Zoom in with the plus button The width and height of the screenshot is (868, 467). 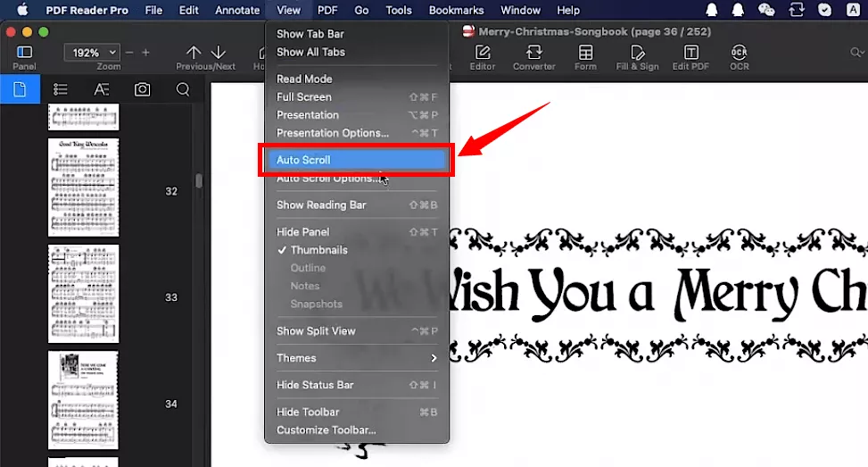(x=145, y=53)
